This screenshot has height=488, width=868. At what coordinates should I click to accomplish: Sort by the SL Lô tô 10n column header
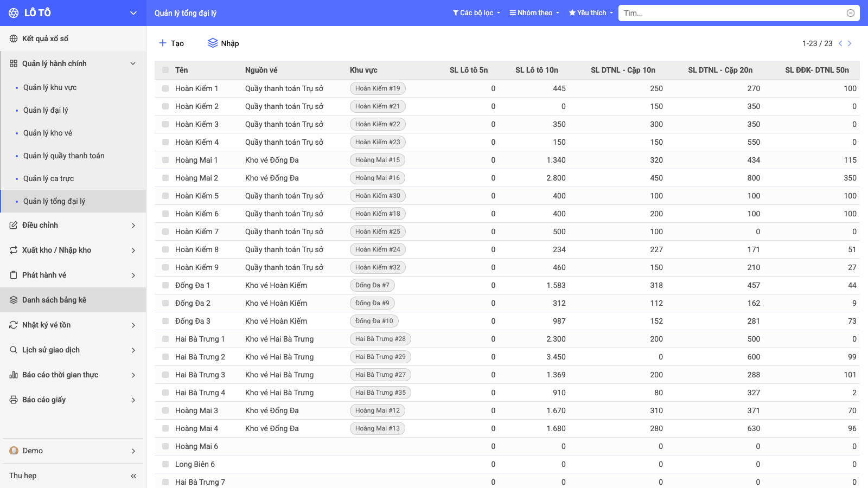point(537,70)
